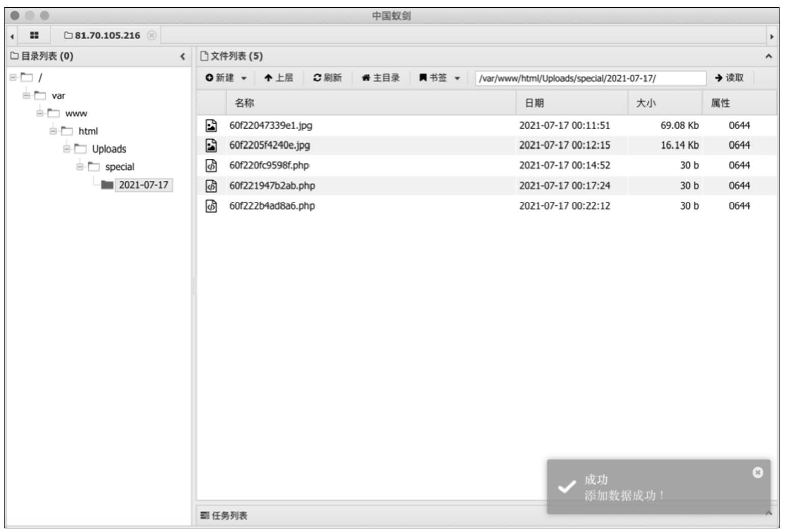Select the root / folder in tree
The width and height of the screenshot is (787, 532).
(40, 78)
